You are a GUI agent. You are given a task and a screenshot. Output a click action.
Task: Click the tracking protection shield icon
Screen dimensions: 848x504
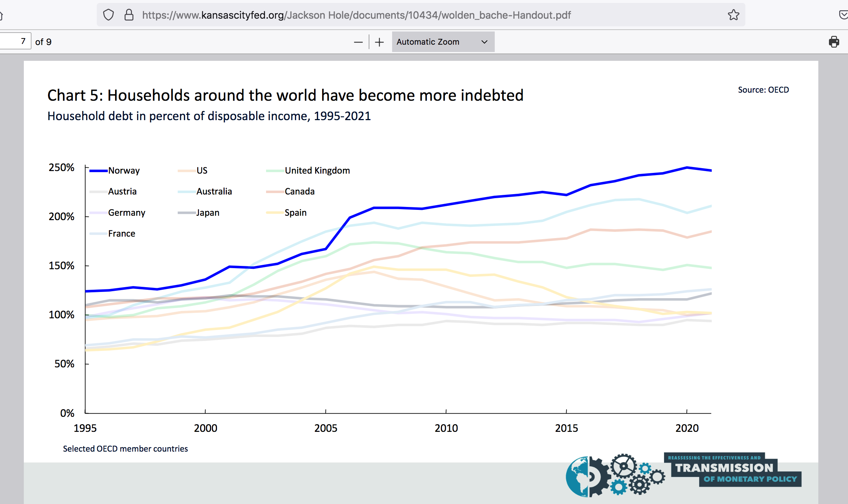click(108, 15)
